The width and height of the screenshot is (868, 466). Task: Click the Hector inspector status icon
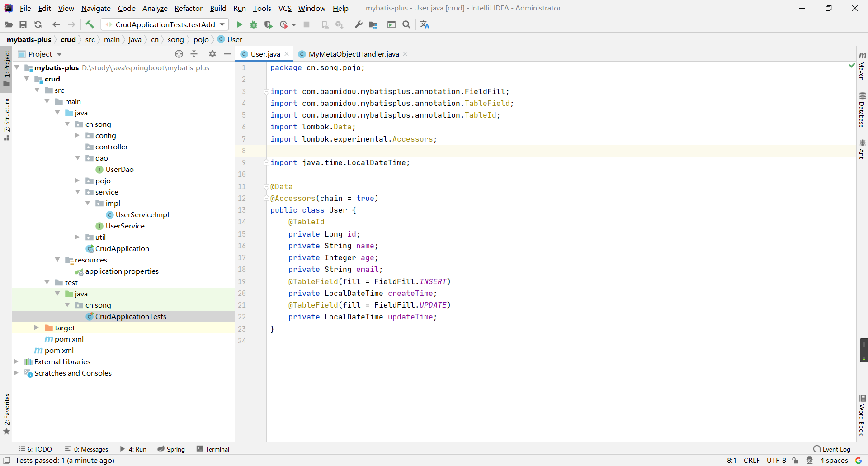click(x=810, y=461)
